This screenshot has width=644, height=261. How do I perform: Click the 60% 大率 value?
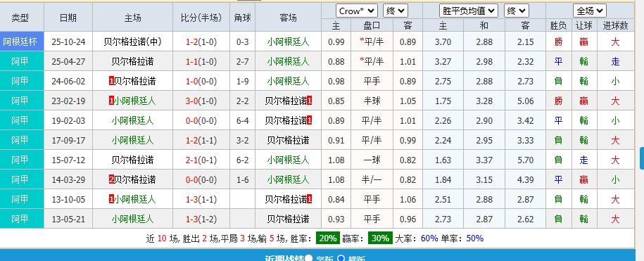click(429, 238)
